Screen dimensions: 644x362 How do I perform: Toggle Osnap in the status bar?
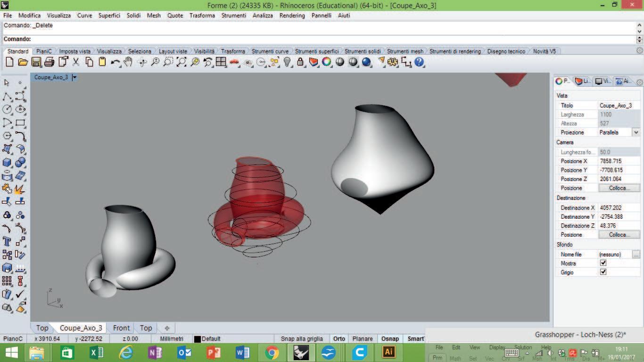(390, 338)
